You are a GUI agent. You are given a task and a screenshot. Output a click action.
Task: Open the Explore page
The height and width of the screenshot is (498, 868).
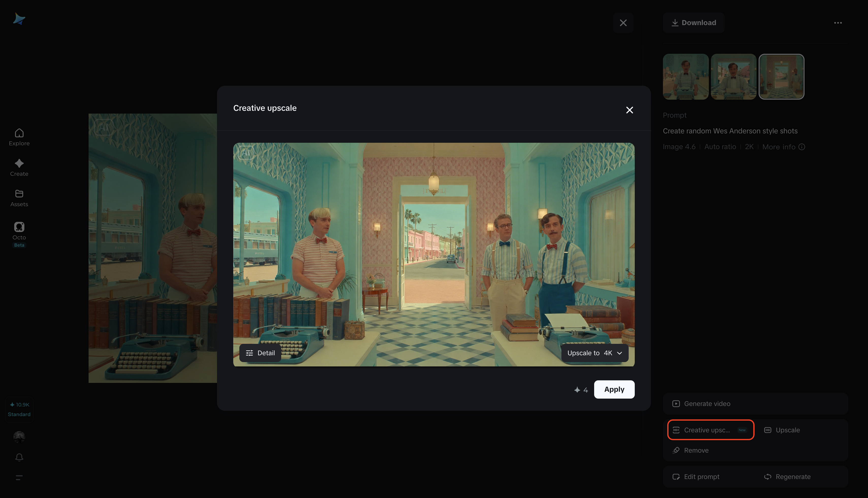coord(19,137)
